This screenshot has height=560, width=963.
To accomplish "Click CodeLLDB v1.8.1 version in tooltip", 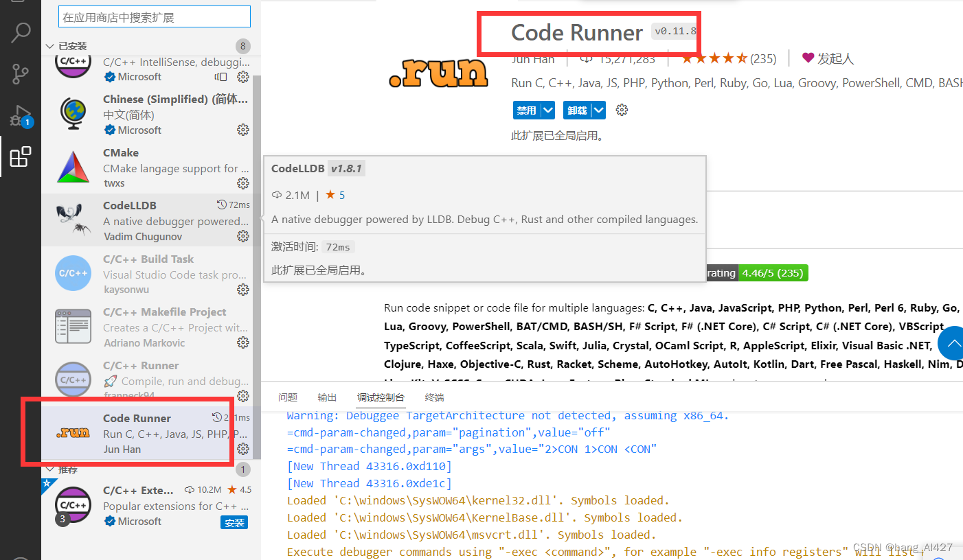I will [x=346, y=169].
